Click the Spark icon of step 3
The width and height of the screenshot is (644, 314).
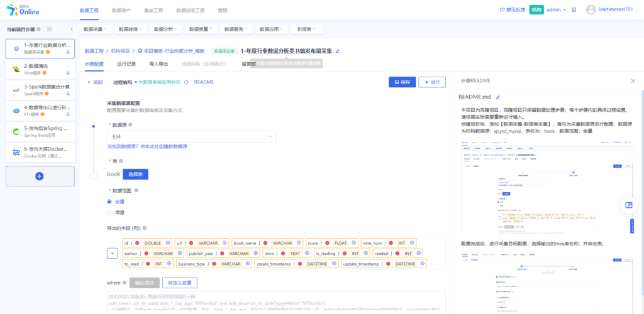pyautogui.click(x=16, y=90)
